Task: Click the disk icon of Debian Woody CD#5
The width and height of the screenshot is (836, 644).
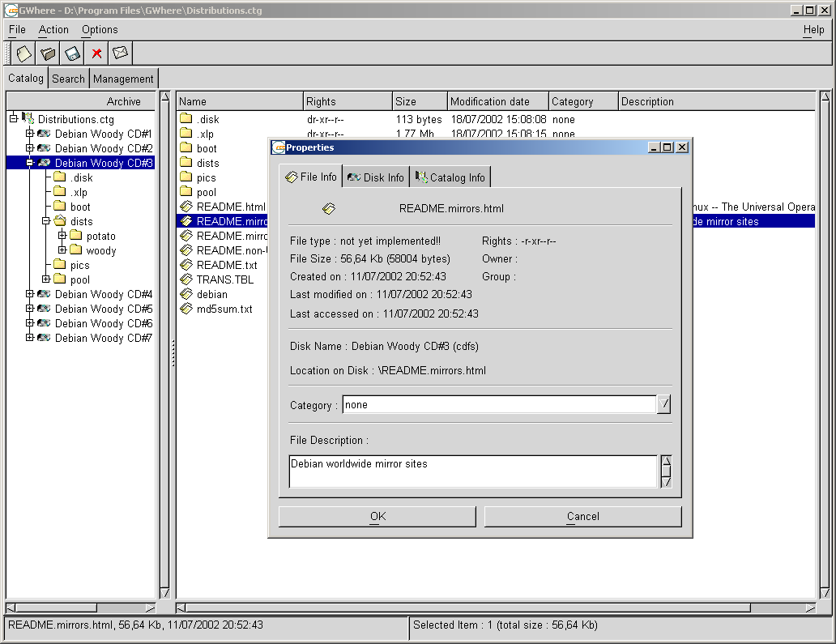Action: 45,308
